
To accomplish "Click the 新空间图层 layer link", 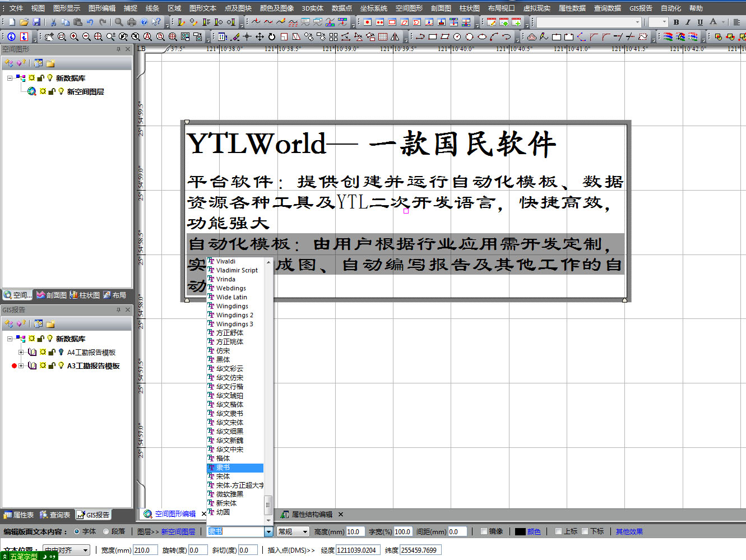I will coord(178,531).
